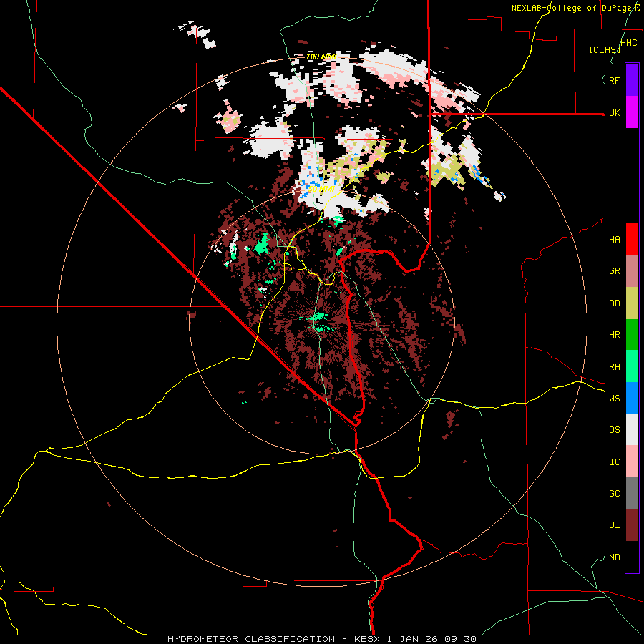Click the GR legend label
Image resolution: width=644 pixels, height=644 pixels.
click(614, 271)
